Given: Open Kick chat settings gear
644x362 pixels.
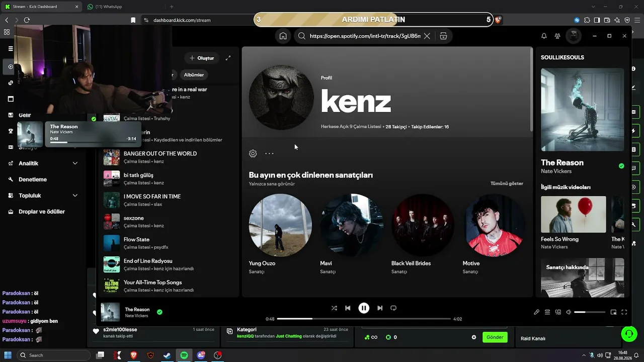Looking at the screenshot, I should click(473, 337).
